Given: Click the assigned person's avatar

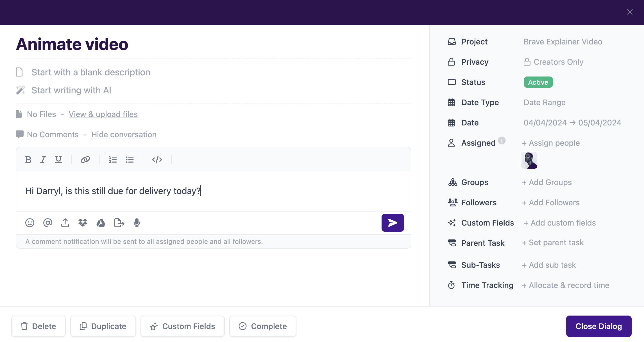Looking at the screenshot, I should (x=529, y=160).
